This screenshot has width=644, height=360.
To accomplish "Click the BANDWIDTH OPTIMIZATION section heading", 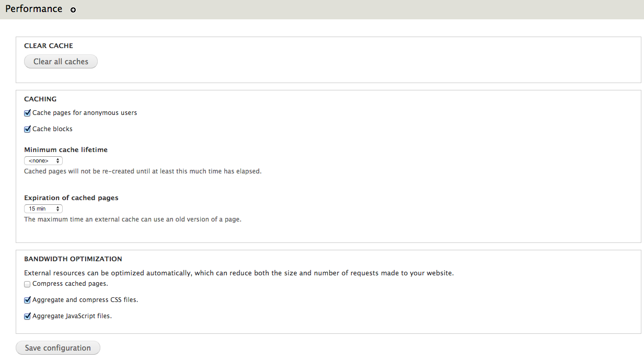I will click(x=73, y=259).
